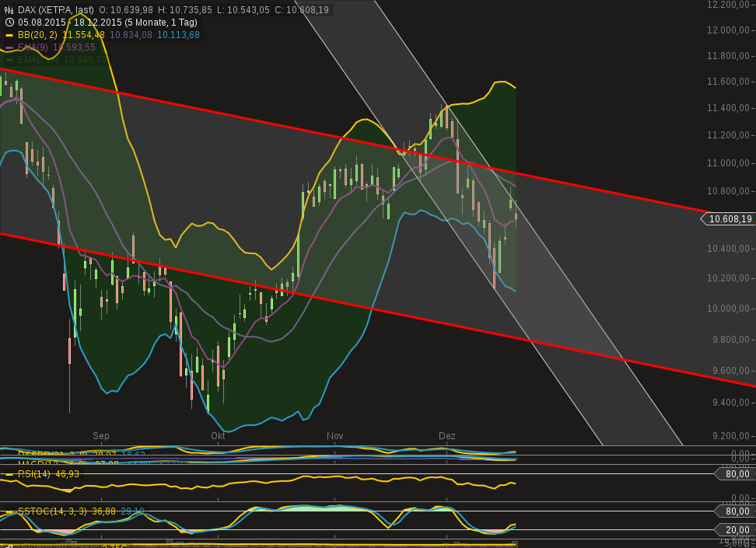This screenshot has width=756, height=548.
Task: Click the SSTOC panel 20,00 level tag
Action: 735,530
